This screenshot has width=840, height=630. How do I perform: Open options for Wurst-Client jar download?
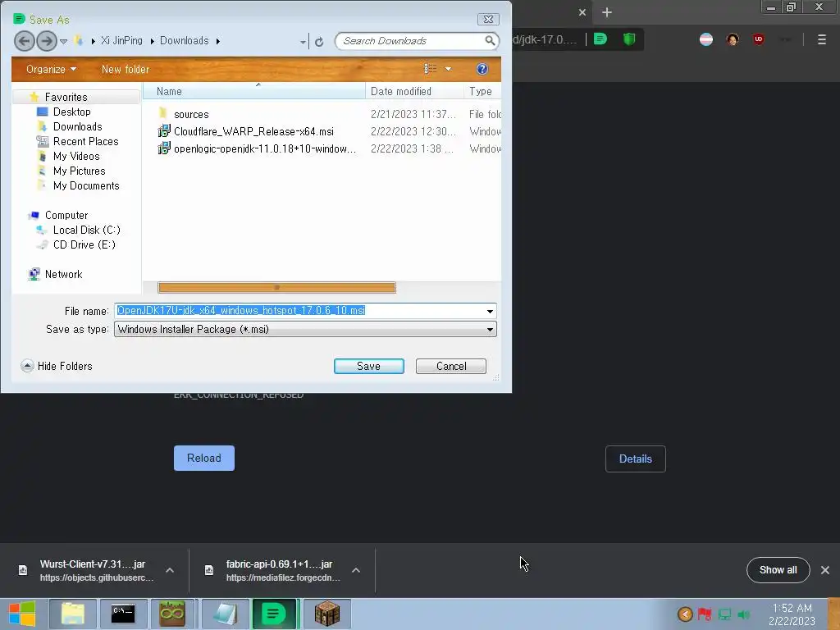(x=170, y=570)
